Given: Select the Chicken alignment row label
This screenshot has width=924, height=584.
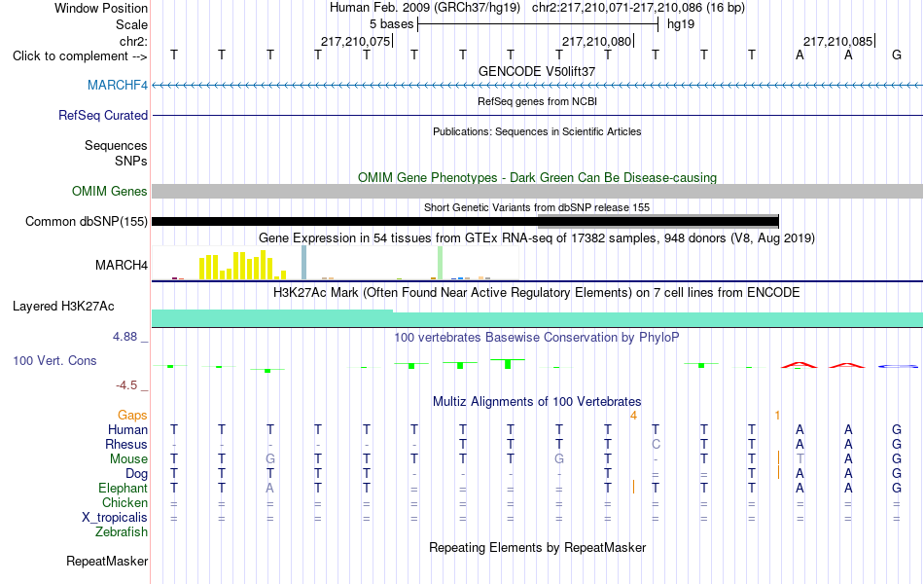Looking at the screenshot, I should coord(124,502).
